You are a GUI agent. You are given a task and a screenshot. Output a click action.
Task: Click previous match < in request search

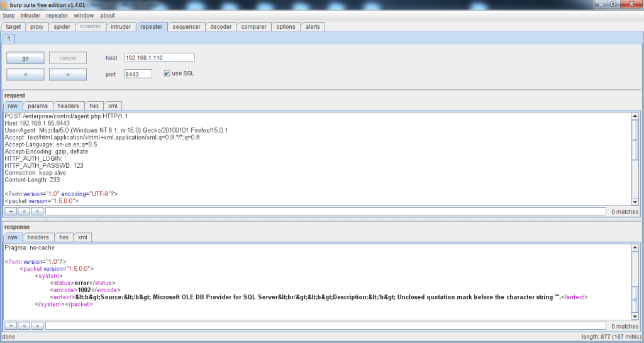tap(24, 211)
